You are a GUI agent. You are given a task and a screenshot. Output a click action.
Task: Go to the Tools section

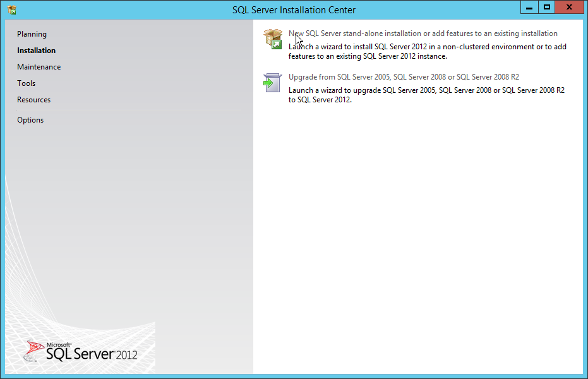26,83
